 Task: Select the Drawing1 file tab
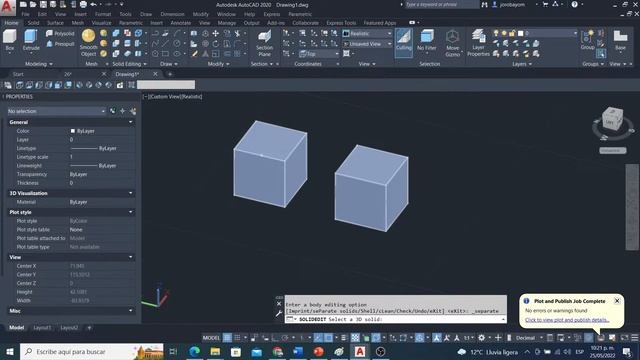[127, 74]
